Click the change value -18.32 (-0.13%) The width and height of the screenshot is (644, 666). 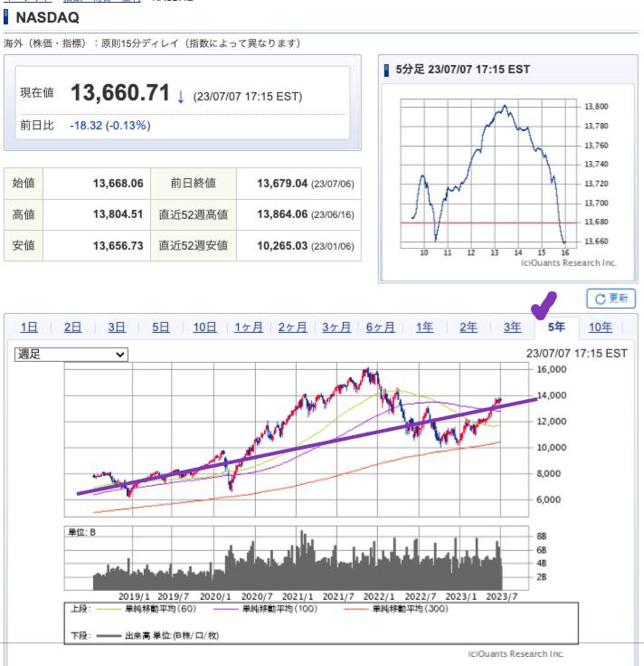pyautogui.click(x=110, y=126)
